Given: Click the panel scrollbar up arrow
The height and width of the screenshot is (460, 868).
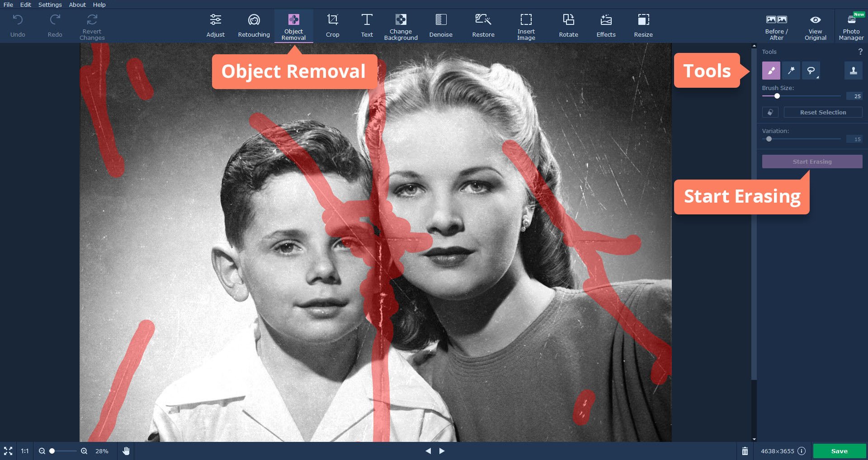Looking at the screenshot, I should point(754,46).
